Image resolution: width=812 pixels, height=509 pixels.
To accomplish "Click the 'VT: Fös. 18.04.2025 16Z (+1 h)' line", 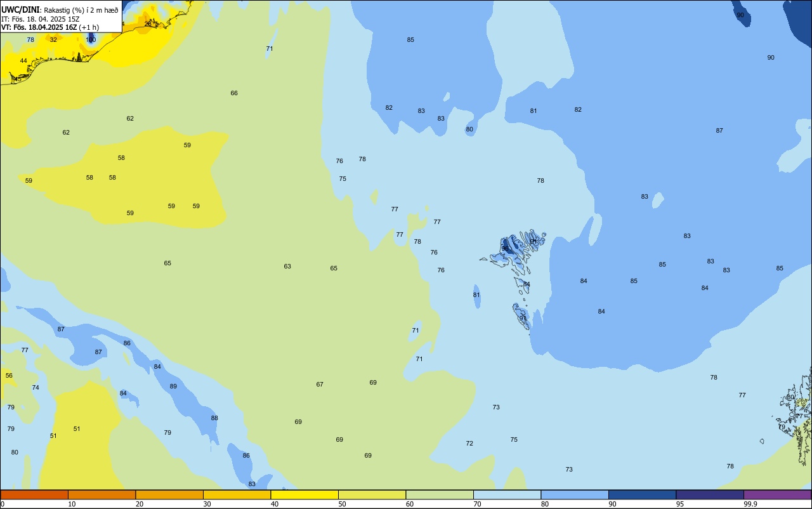I will [x=50, y=27].
